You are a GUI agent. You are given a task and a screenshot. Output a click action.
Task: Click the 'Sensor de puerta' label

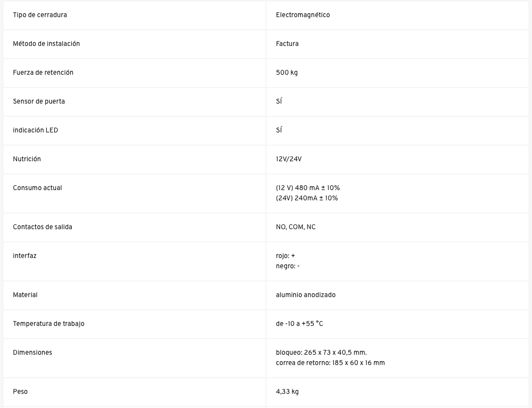[39, 102]
